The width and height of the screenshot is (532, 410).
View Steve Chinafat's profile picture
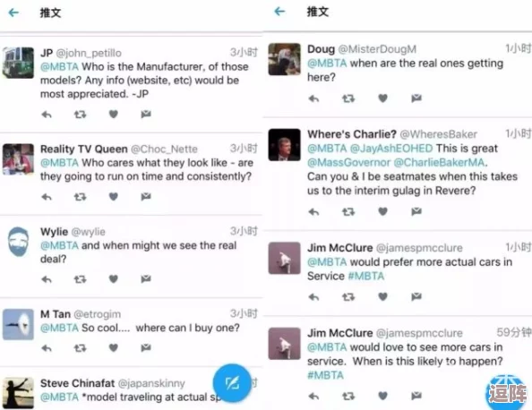[18, 392]
